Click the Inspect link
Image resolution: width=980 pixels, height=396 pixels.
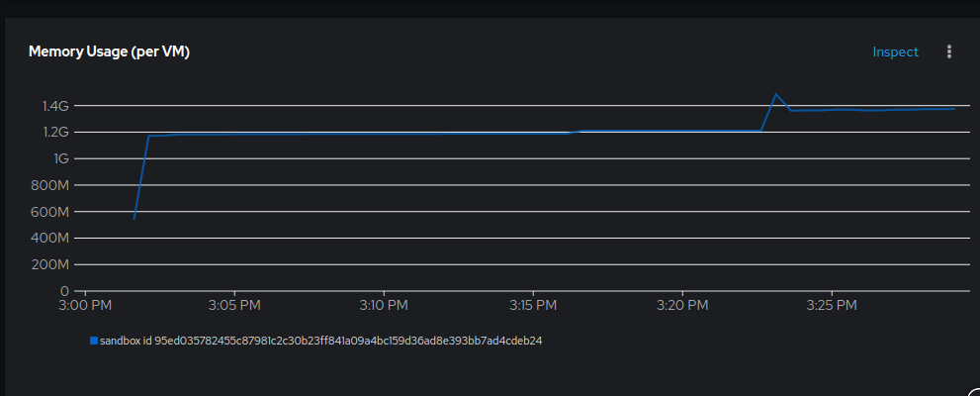tap(895, 51)
